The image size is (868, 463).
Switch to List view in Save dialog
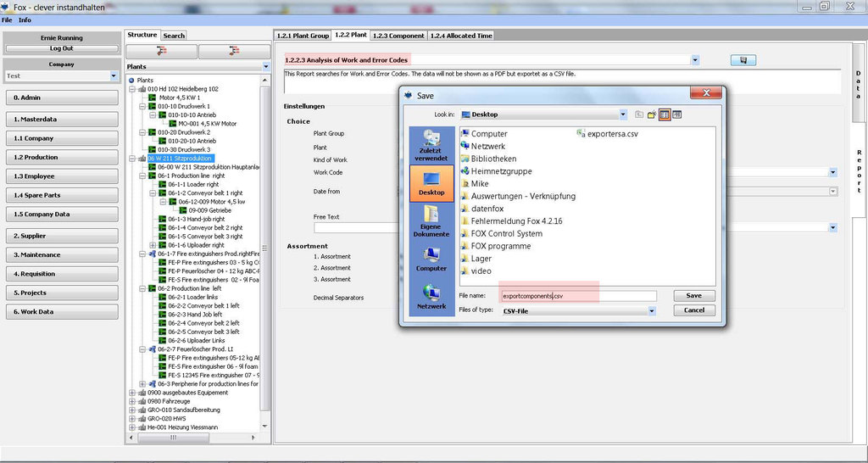click(665, 114)
